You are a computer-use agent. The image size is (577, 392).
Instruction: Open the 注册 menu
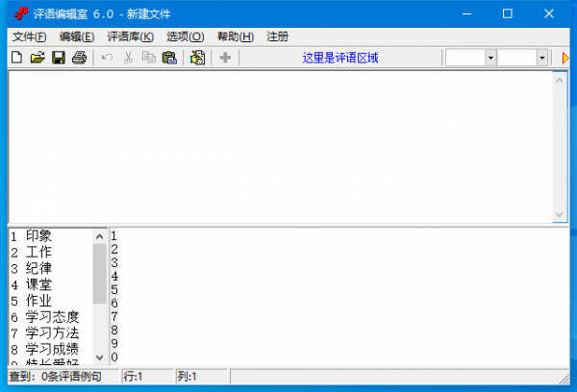click(278, 37)
